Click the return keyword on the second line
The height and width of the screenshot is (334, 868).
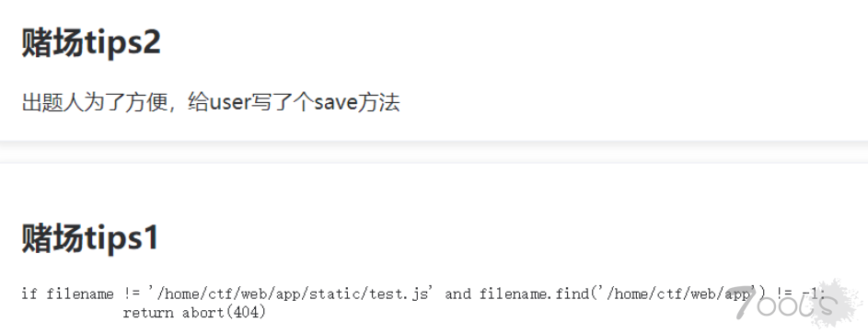[148, 313]
